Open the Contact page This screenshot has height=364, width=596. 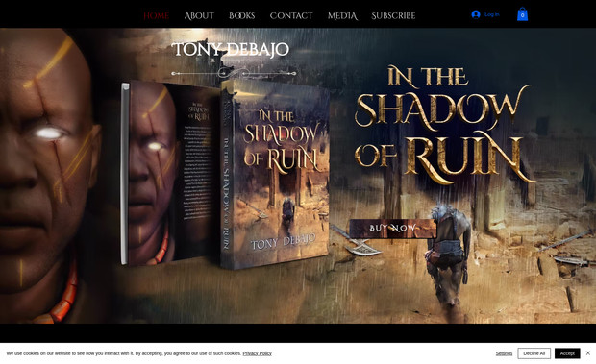[291, 16]
